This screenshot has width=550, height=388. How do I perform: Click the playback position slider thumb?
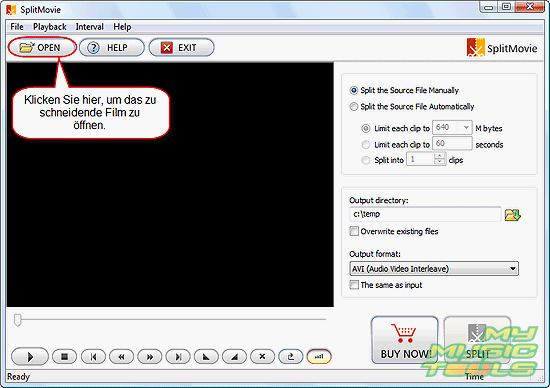coord(18,320)
